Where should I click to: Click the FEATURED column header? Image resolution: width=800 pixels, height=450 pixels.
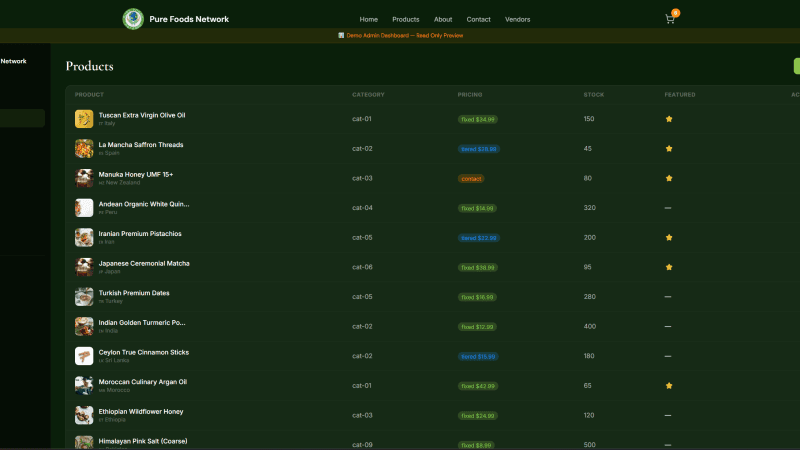[x=680, y=95]
